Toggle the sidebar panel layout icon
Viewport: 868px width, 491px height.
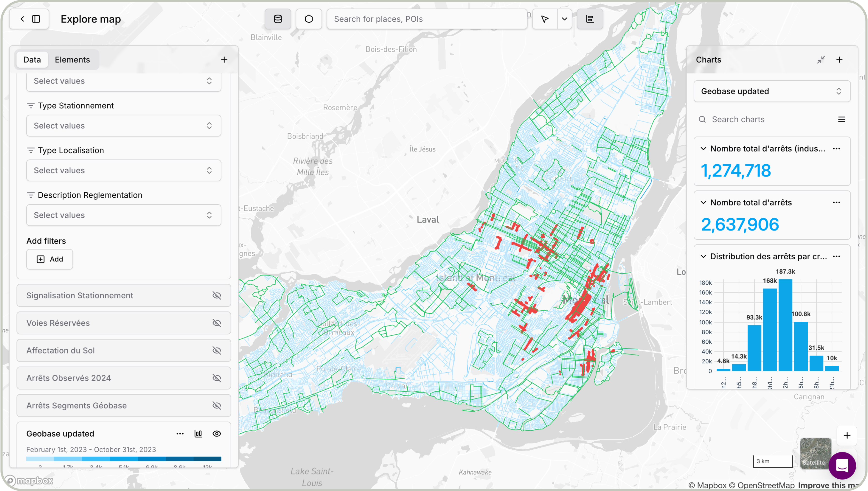click(x=36, y=19)
